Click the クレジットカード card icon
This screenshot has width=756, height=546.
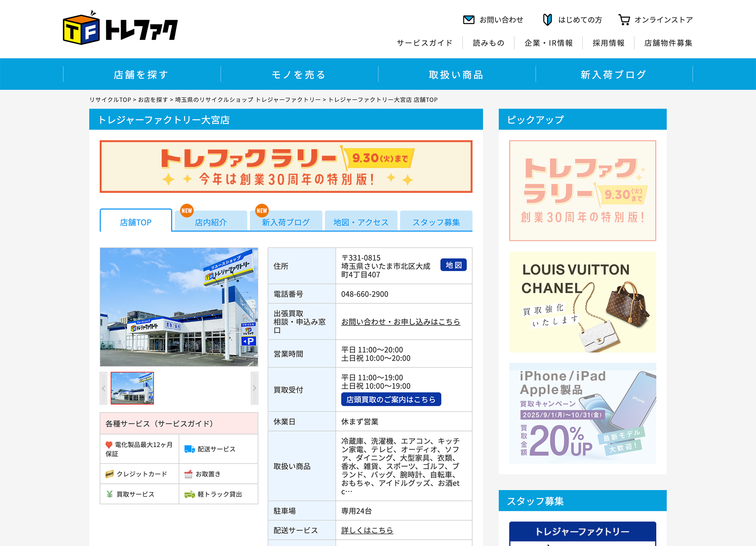109,474
